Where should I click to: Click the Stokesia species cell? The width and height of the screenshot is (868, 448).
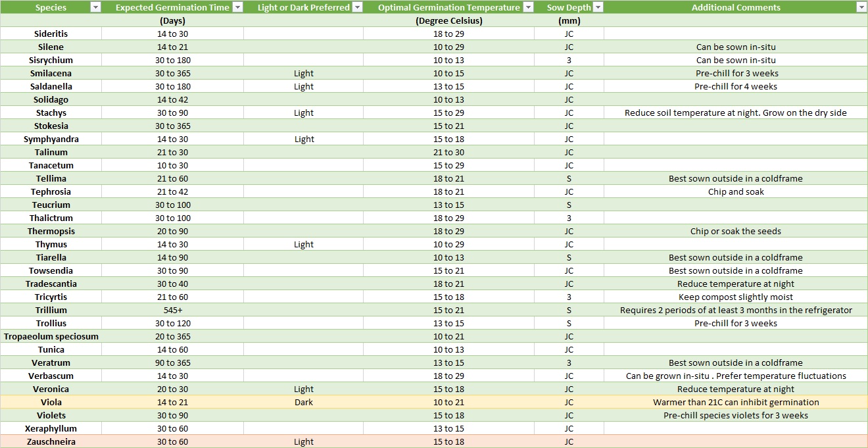click(51, 126)
